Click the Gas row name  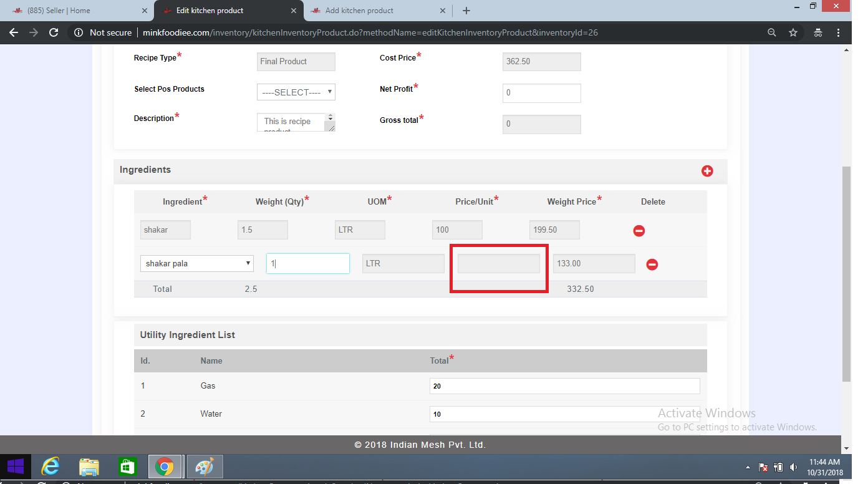click(x=208, y=386)
